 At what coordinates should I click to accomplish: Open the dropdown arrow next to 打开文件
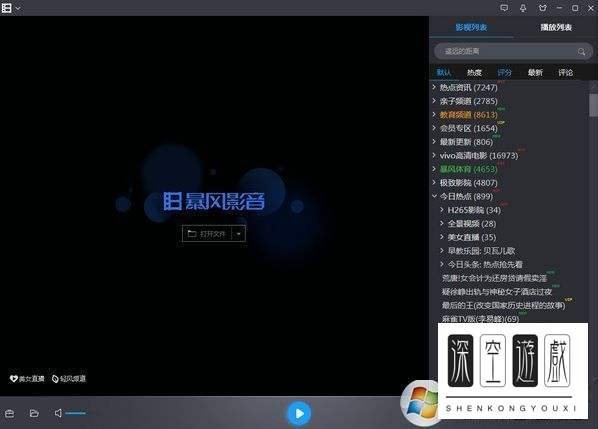[x=238, y=234]
